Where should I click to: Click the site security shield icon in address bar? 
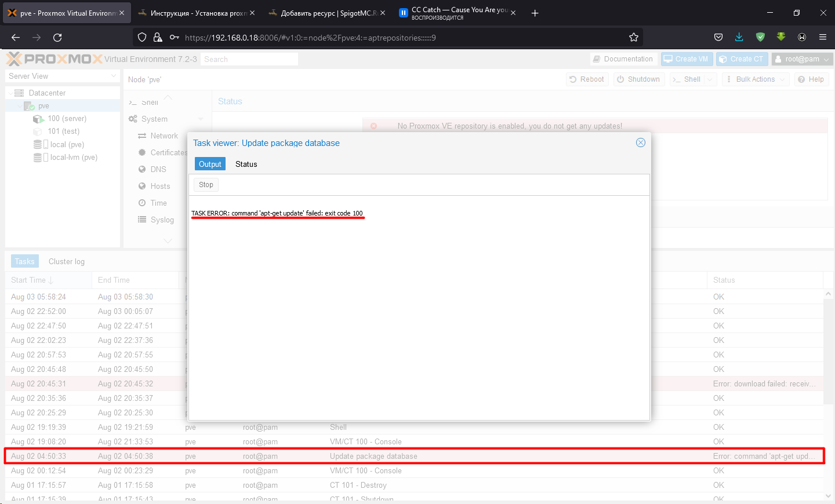tap(142, 37)
